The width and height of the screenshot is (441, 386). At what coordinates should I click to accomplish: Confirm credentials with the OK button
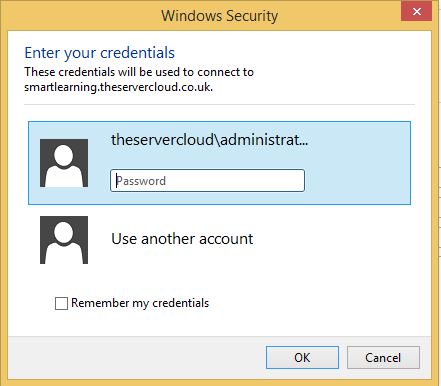[302, 357]
